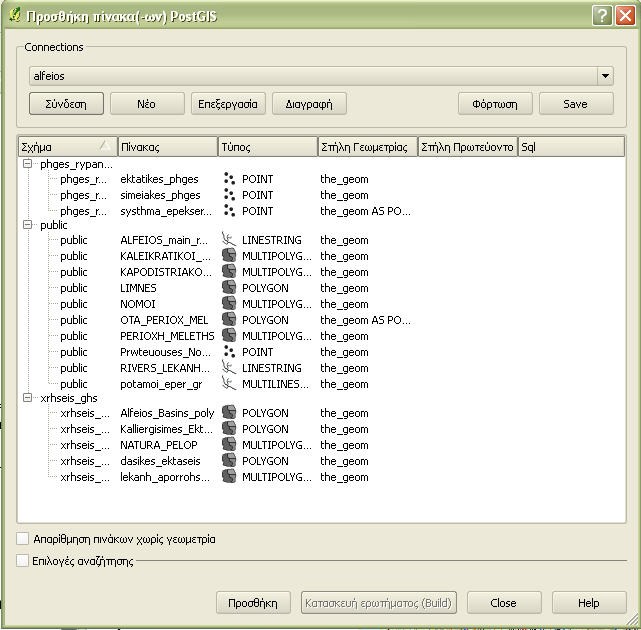
Task: Collapse the xrhseis_ghs schema node
Action: 27,397
